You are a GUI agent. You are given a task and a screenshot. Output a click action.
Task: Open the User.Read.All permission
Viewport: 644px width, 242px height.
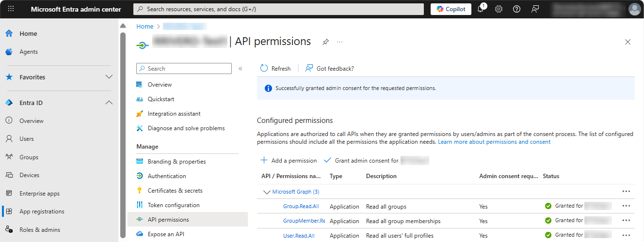[299, 236]
